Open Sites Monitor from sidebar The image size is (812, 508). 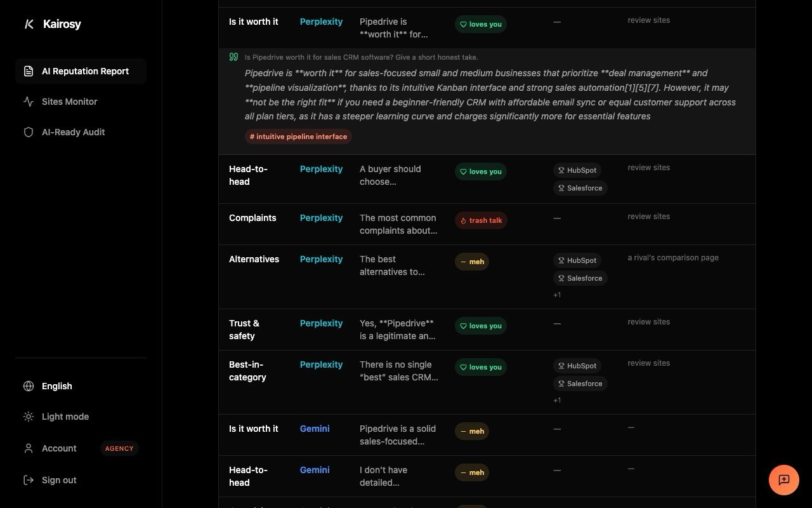(x=81, y=102)
